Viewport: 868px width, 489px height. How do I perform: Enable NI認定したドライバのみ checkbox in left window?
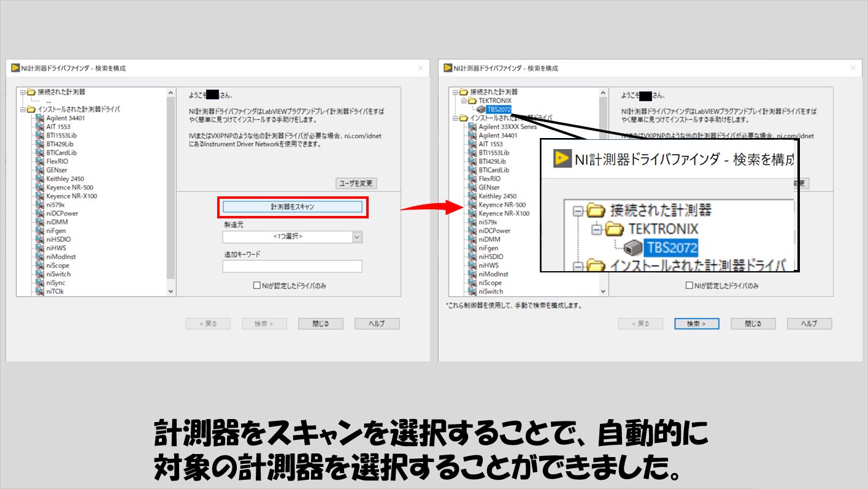click(x=257, y=285)
